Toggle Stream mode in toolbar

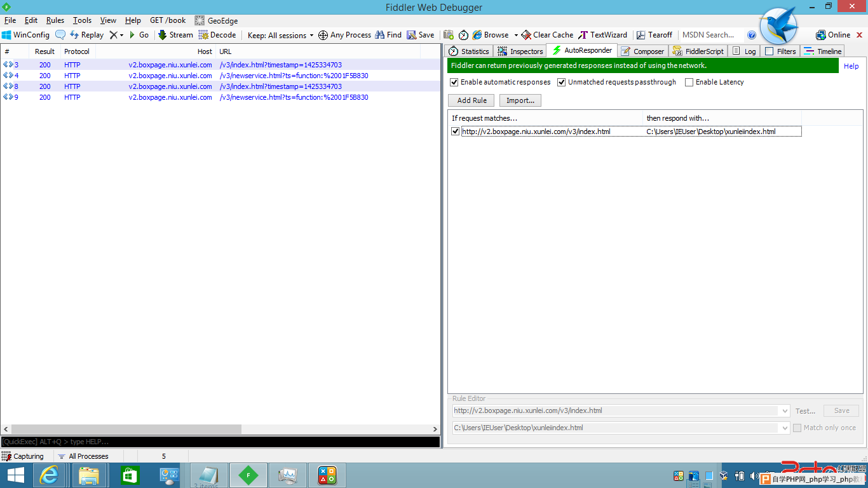[175, 35]
